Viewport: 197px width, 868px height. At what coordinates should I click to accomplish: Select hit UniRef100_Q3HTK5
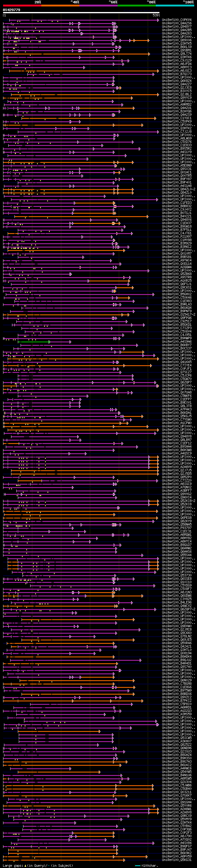(x=177, y=43)
